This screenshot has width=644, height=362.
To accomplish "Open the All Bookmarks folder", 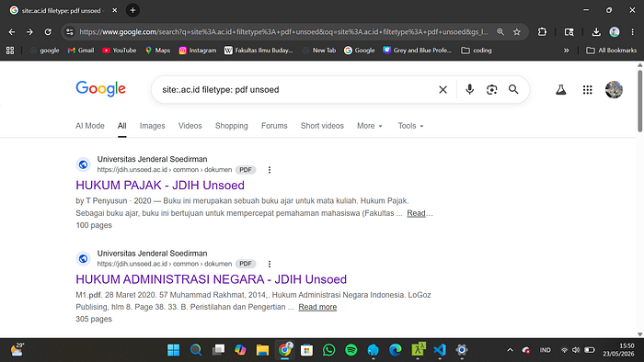I will click(612, 51).
